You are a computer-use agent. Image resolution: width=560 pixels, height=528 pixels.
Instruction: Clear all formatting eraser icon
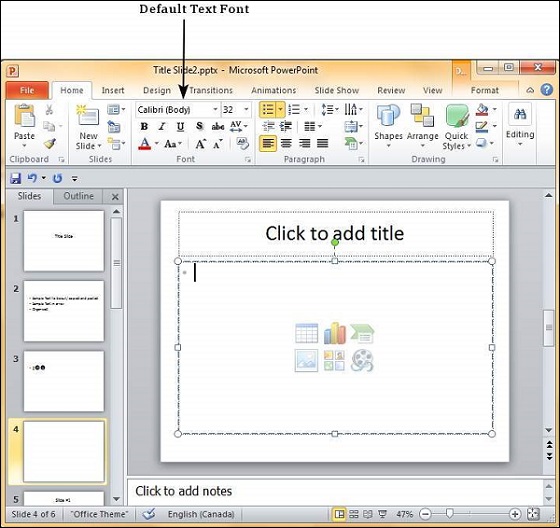point(242,144)
